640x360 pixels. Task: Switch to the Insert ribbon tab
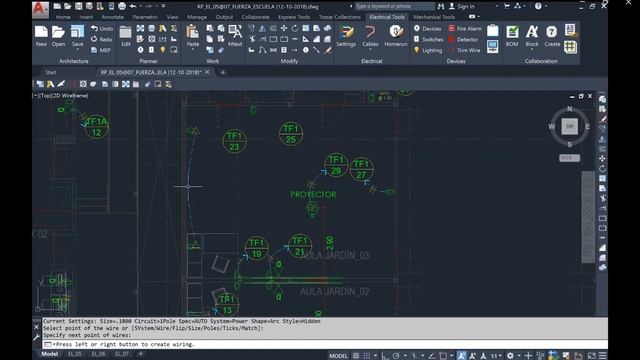(86, 17)
